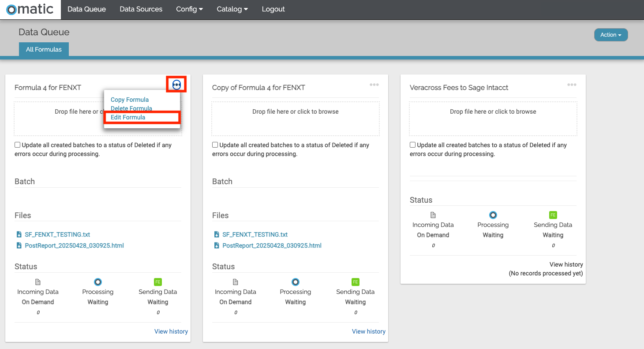The height and width of the screenshot is (349, 644).
Task: Open PostReport_20250428_030925.html in Formula 4 card
Action: [x=74, y=245]
